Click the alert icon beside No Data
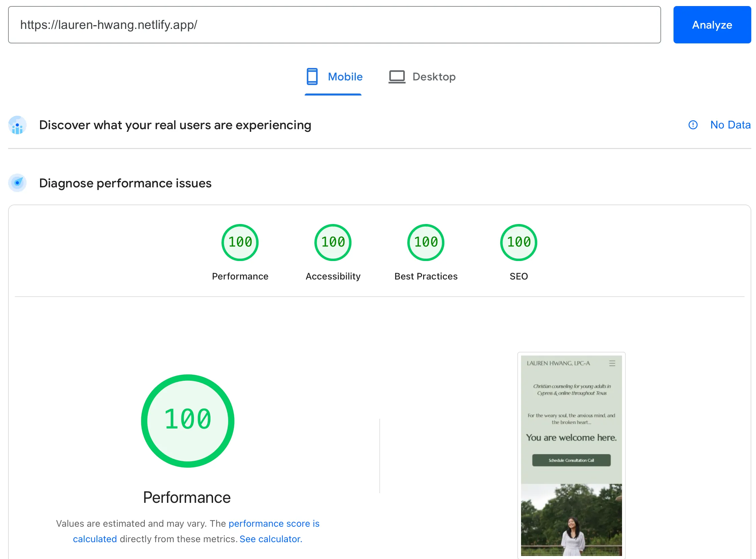 click(693, 125)
